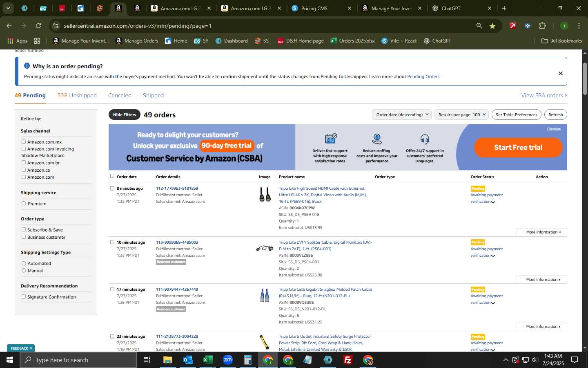588x368 pixels.
Task: Select Automated shipping settings type
Action: [24, 263]
